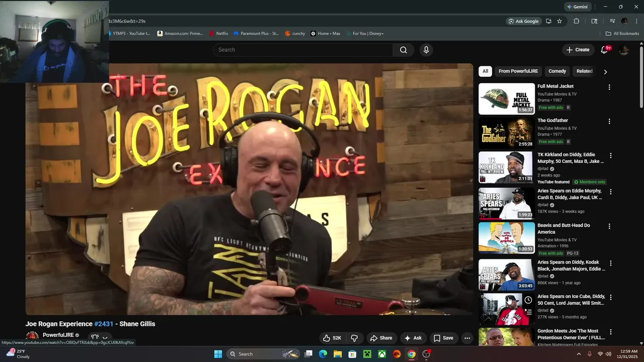Select the From PowerfulJRE chip
The width and height of the screenshot is (644, 362).
pyautogui.click(x=518, y=71)
